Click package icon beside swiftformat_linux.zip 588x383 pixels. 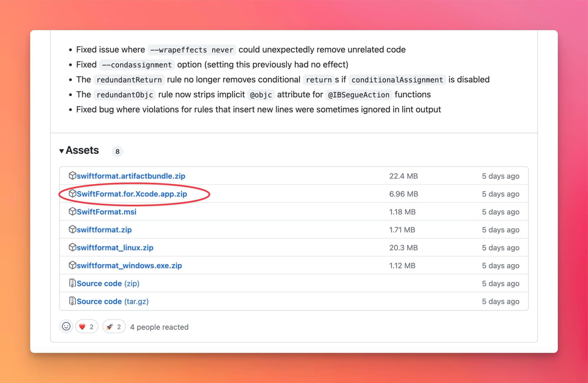click(72, 247)
